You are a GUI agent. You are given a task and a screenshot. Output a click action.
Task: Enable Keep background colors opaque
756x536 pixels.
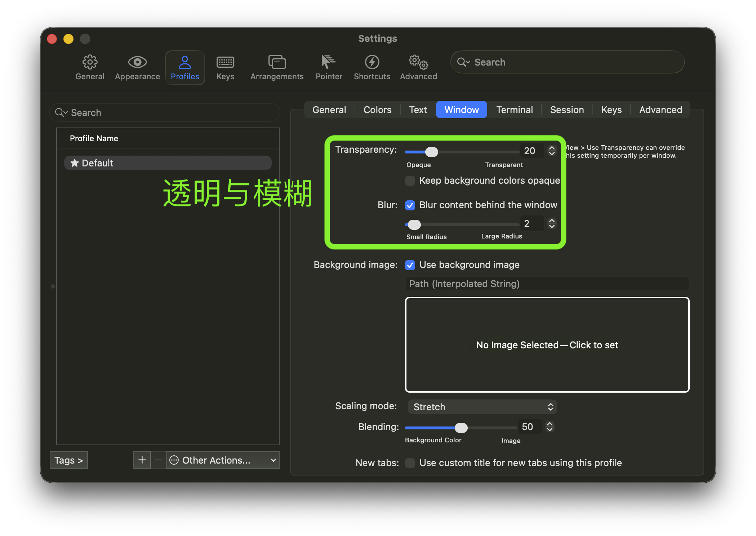[410, 180]
